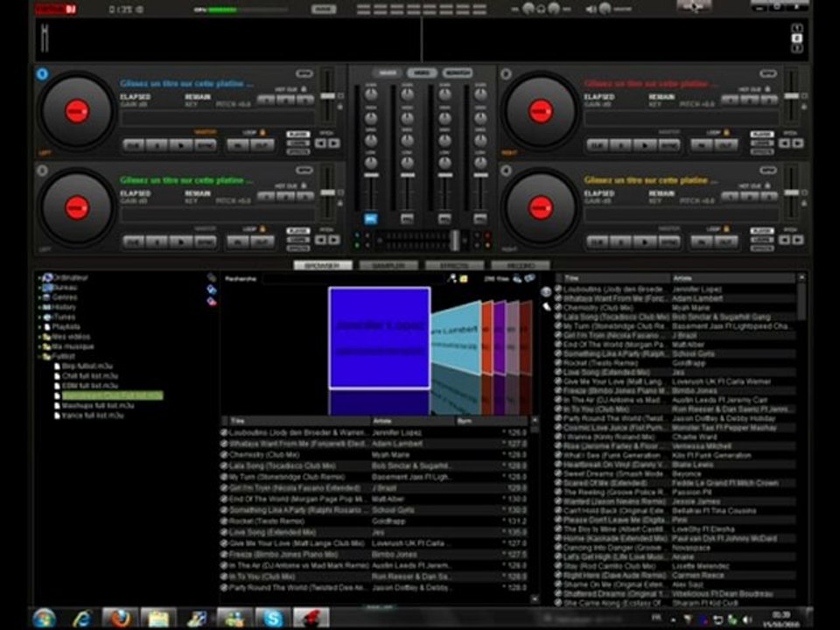Click the CUE button on the green-titled bottom-left deck
This screenshot has height=630, width=840.
(x=133, y=242)
